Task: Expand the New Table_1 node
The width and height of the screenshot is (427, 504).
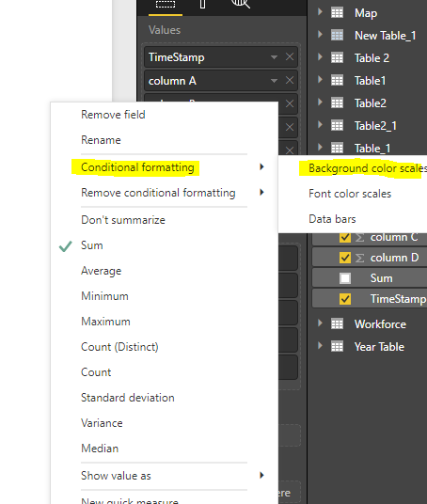Action: coord(320,34)
